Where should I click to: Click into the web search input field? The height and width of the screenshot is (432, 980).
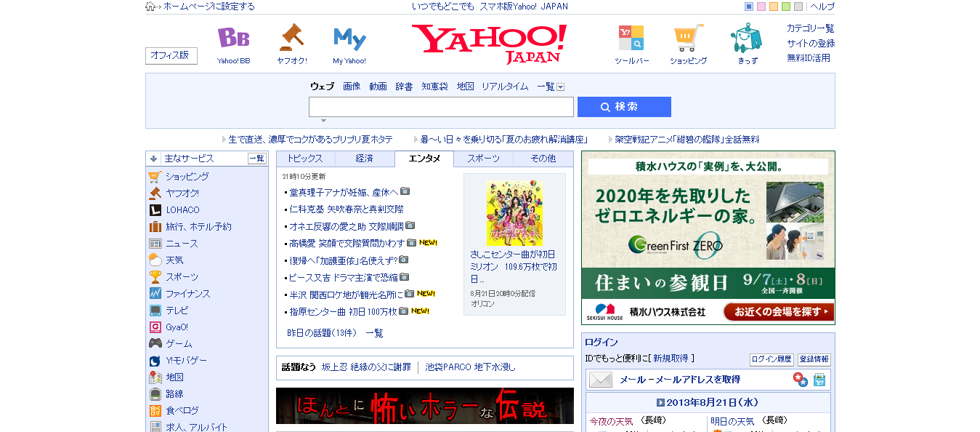point(441,107)
